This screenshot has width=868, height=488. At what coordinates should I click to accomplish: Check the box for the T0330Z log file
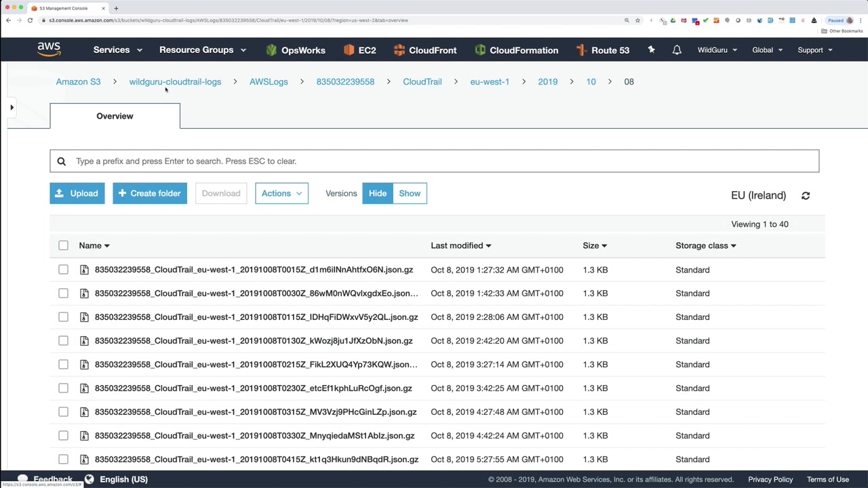[63, 436]
